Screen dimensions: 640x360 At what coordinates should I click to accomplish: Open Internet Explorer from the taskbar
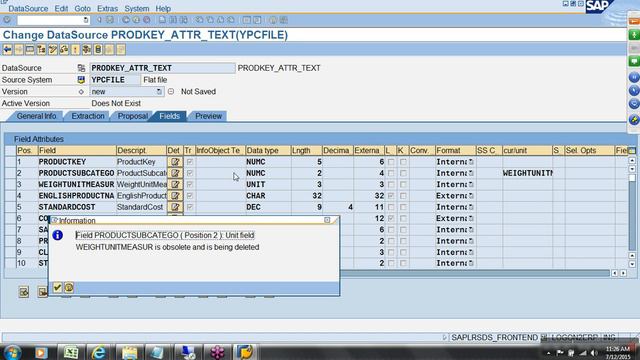tap(98, 352)
